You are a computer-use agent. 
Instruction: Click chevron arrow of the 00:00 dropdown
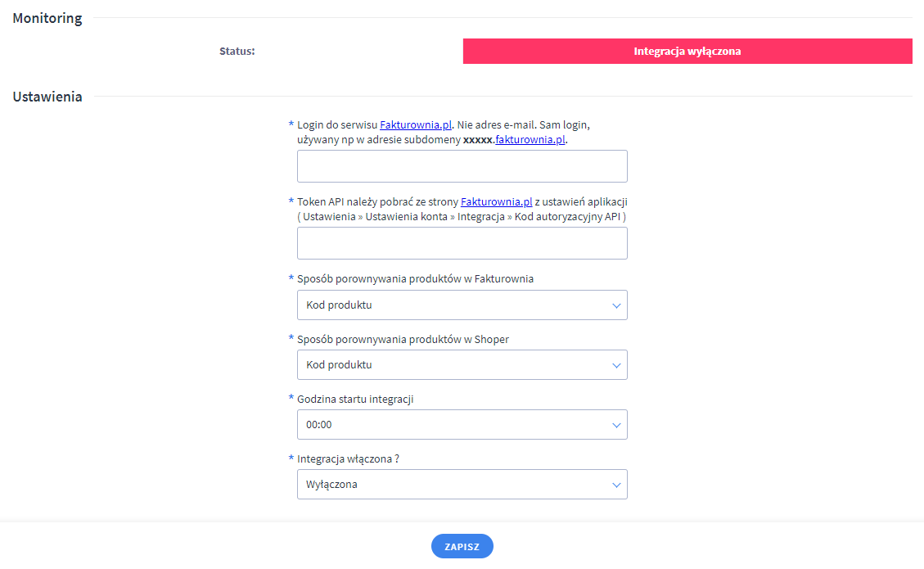[x=617, y=425]
